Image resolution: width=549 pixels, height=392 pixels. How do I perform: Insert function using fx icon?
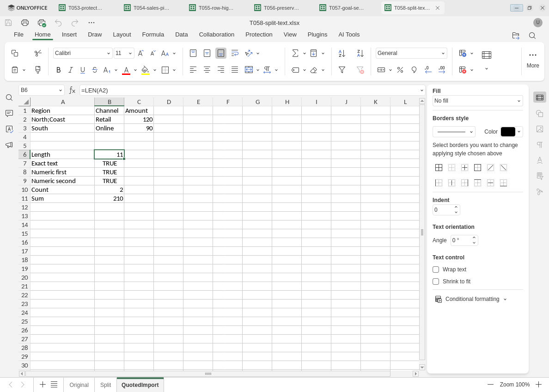tap(72, 91)
